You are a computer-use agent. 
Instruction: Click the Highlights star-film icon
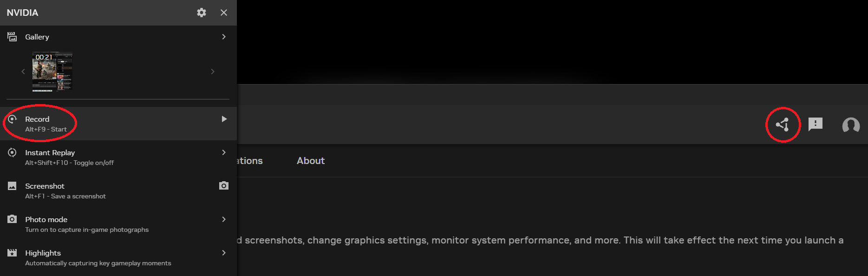click(x=12, y=253)
